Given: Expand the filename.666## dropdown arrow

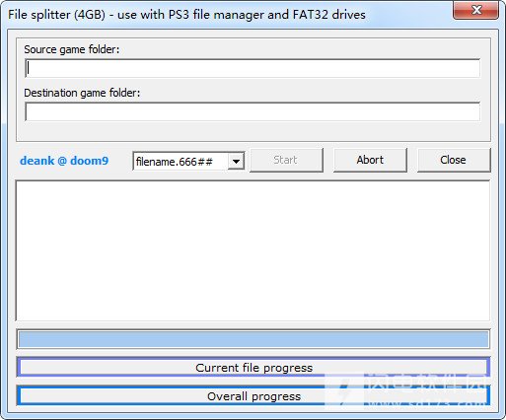Looking at the screenshot, I should [x=236, y=161].
